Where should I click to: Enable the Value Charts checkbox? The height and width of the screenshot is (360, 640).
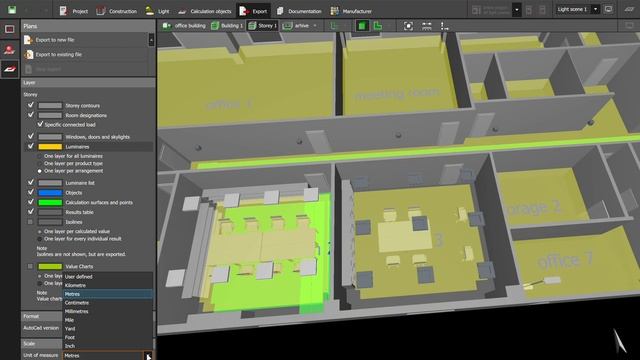click(x=30, y=266)
